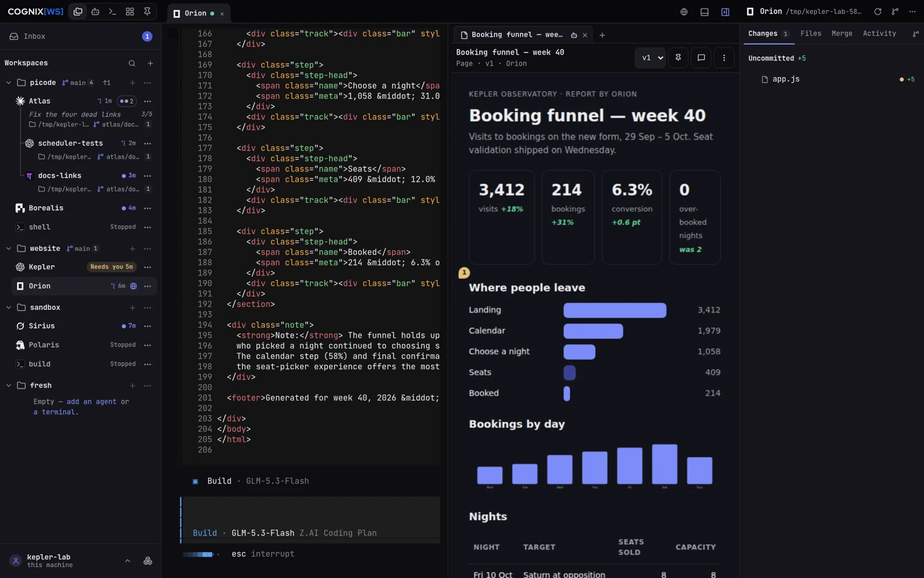The image size is (924, 578).
Task: Select the Borealis agent
Action: tap(46, 208)
